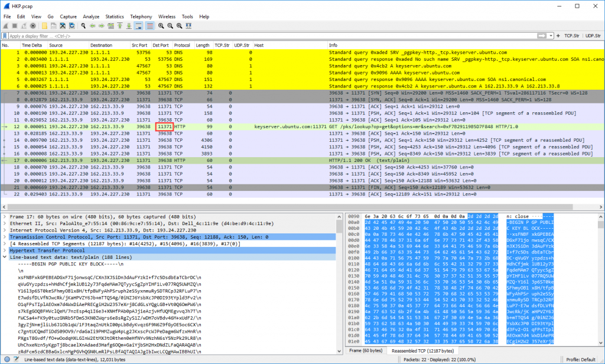The image size is (605, 364).
Task: Open the capture file properties status icon
Action: [x=15, y=360]
